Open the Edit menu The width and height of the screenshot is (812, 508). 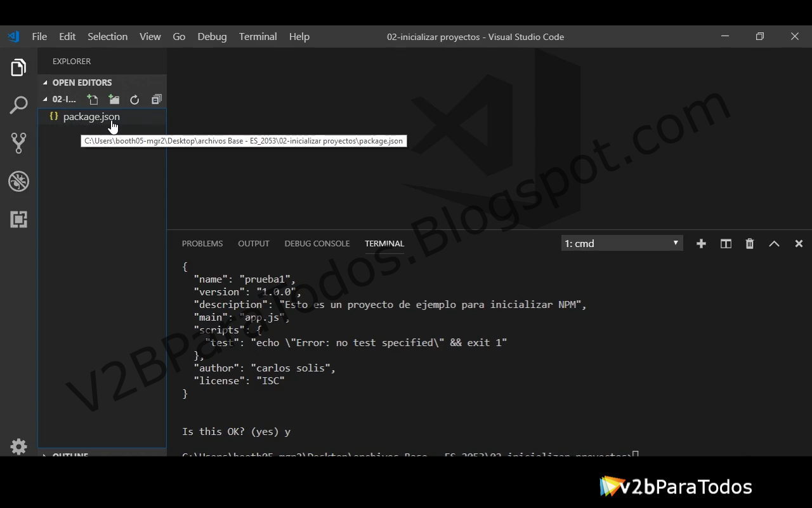point(67,36)
